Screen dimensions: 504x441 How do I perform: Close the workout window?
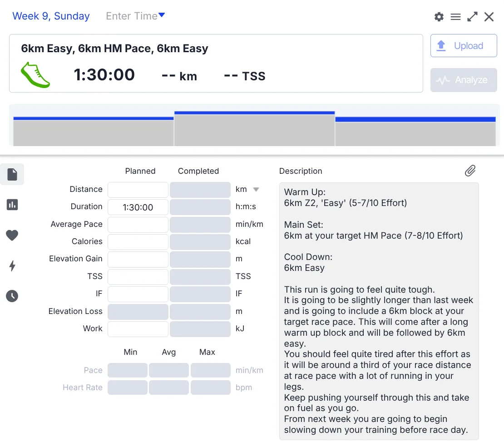[489, 17]
